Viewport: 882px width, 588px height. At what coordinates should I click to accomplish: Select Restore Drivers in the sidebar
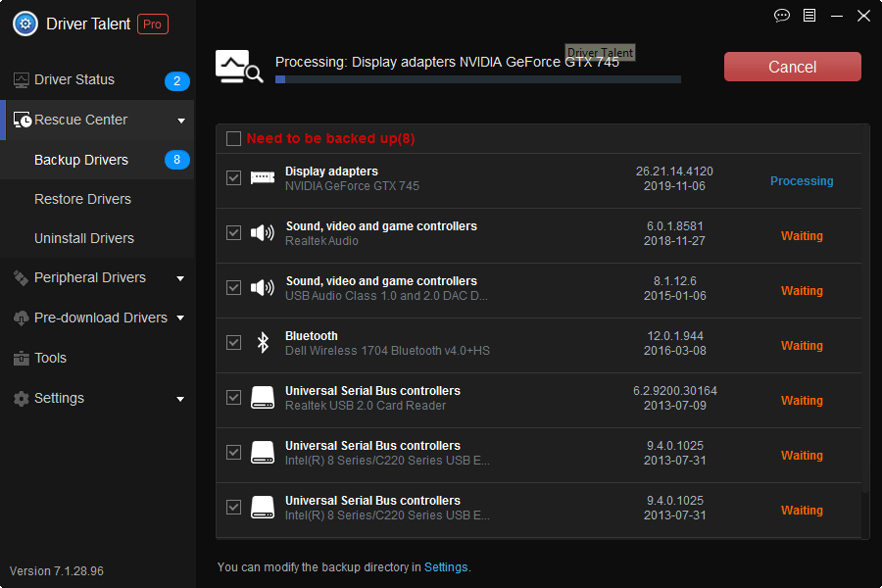[82, 199]
